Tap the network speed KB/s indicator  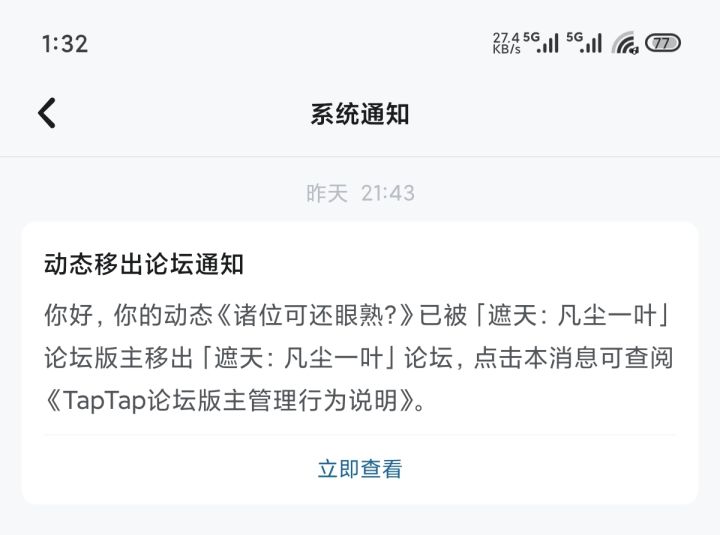coord(506,43)
